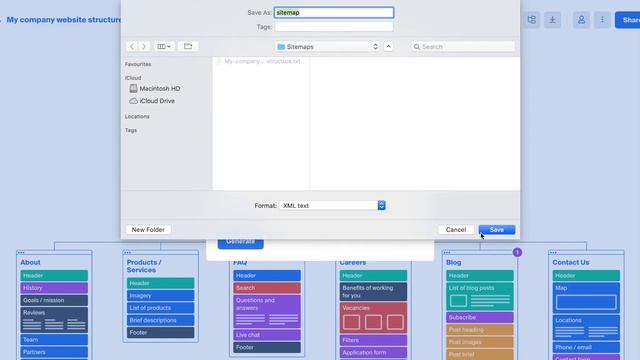Select the Search block in FAQ page
This screenshot has height=360, width=640.
coord(267,288)
